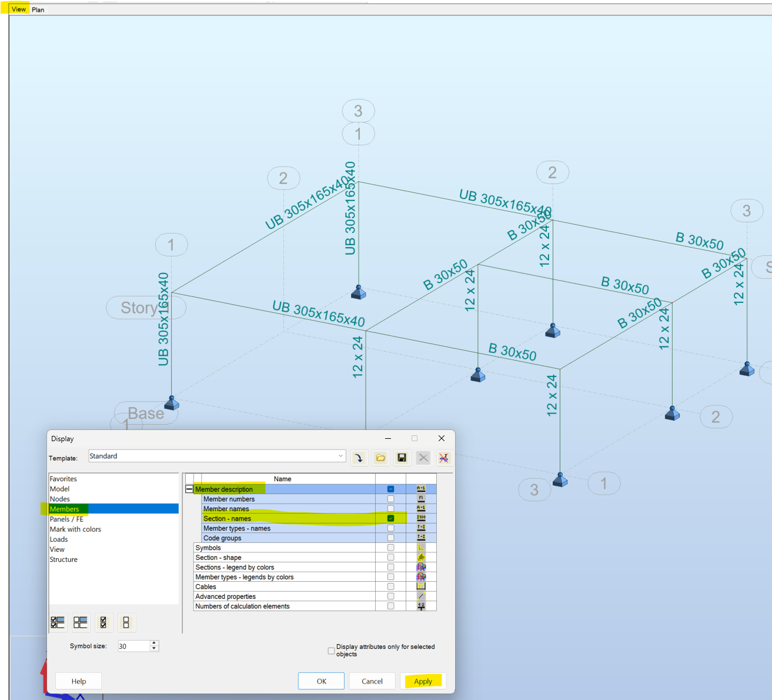Viewport: 772px width, 700px height.
Task: Click the Section - shape row icon
Action: [x=421, y=557]
